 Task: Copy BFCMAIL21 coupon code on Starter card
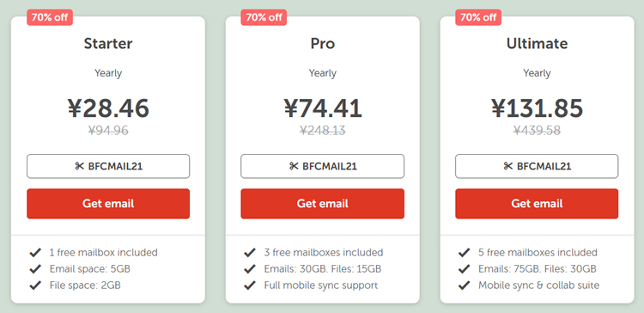point(108,166)
